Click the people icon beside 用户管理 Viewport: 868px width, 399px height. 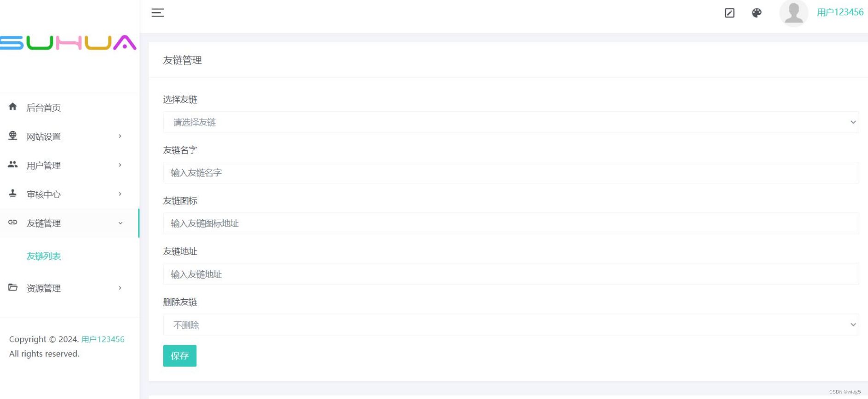point(13,165)
